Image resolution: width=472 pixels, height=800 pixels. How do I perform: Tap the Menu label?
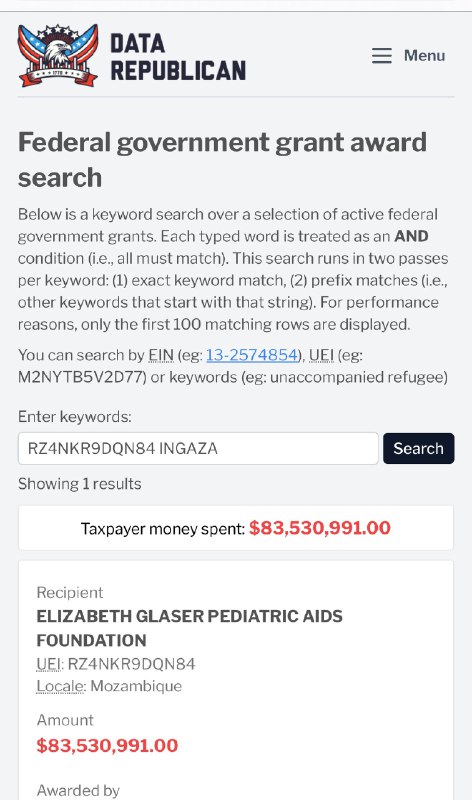point(425,55)
